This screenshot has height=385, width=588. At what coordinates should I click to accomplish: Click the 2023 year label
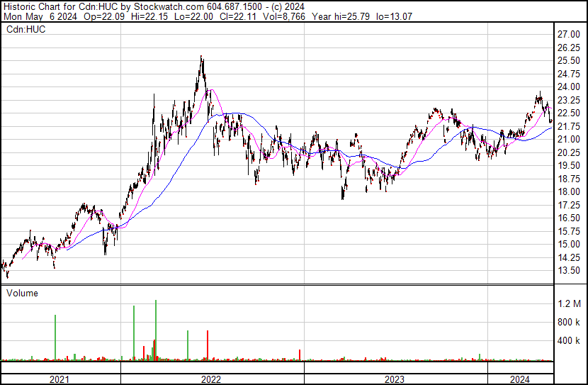point(395,380)
